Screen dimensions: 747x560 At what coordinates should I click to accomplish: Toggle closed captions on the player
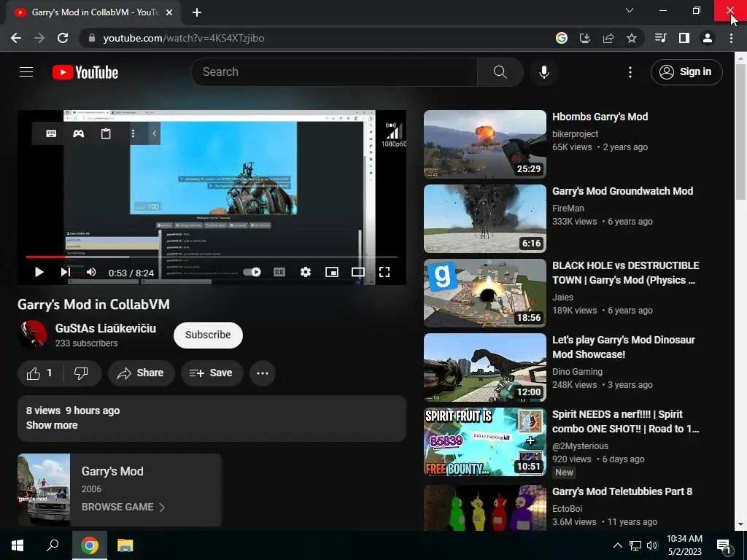(x=279, y=272)
